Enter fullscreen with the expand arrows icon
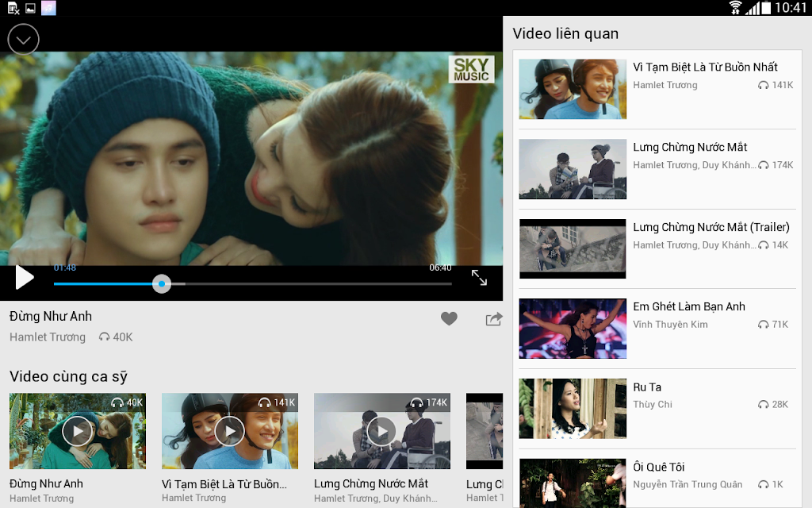 click(479, 278)
